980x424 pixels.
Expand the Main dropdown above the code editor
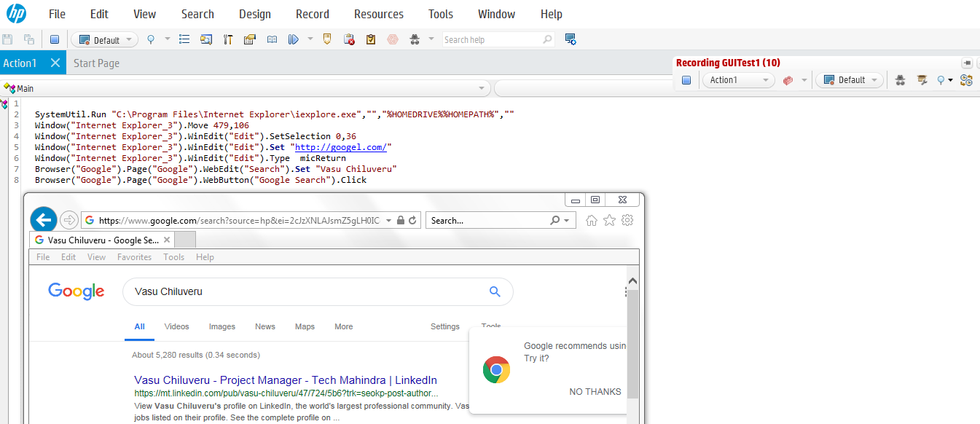click(480, 88)
